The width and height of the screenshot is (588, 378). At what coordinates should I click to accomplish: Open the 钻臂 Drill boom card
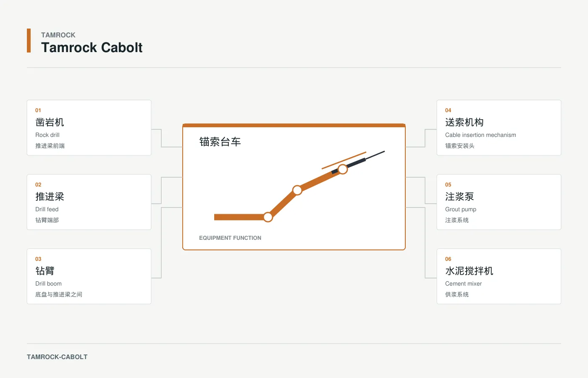pyautogui.click(x=89, y=276)
